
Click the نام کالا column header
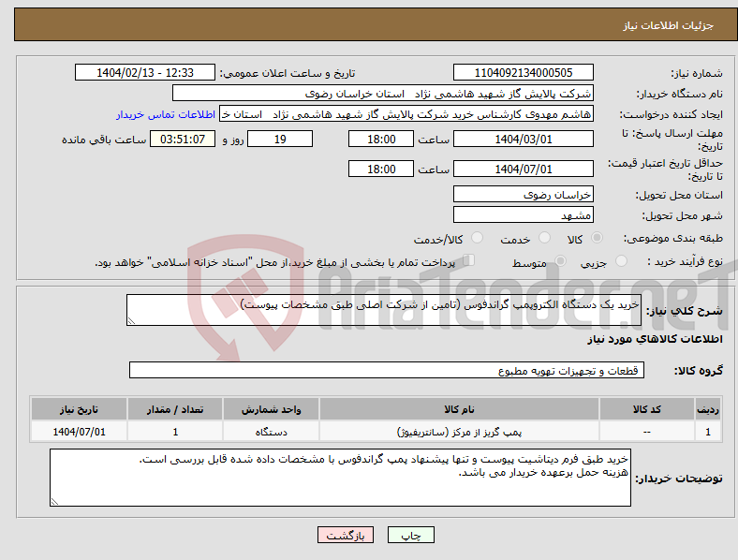pyautogui.click(x=459, y=409)
